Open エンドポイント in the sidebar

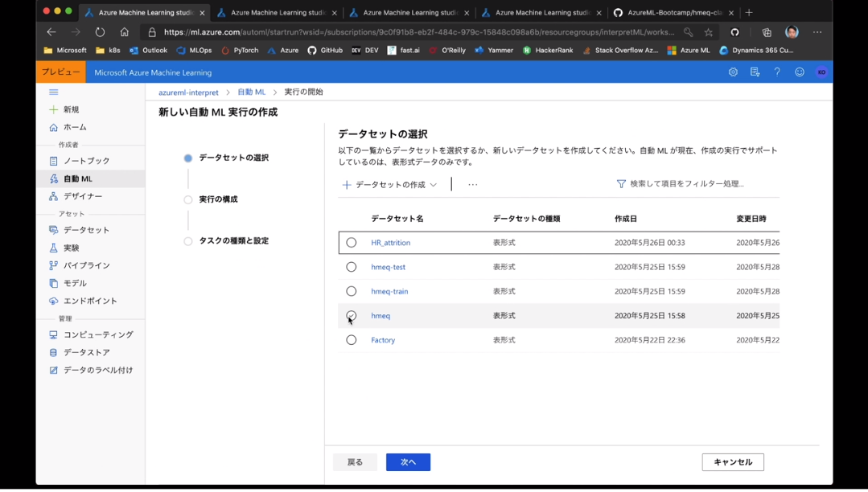click(83, 301)
